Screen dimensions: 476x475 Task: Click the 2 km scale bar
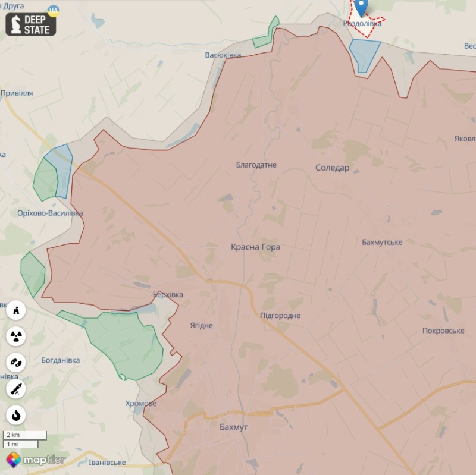click(x=26, y=435)
